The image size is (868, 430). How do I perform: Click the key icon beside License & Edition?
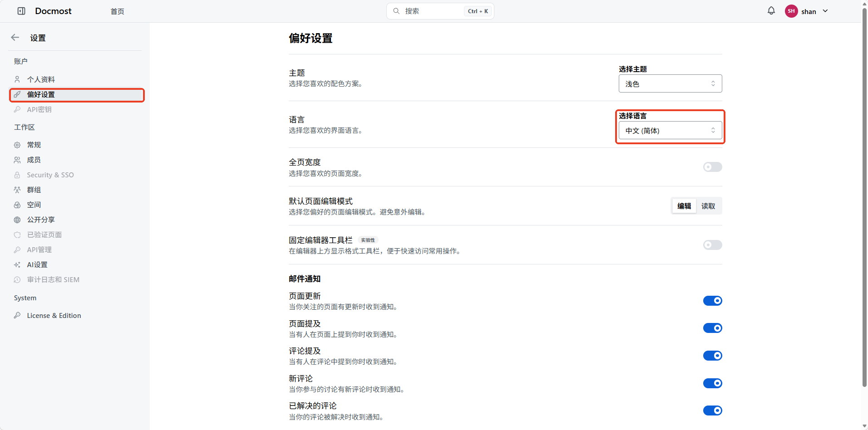pyautogui.click(x=17, y=316)
